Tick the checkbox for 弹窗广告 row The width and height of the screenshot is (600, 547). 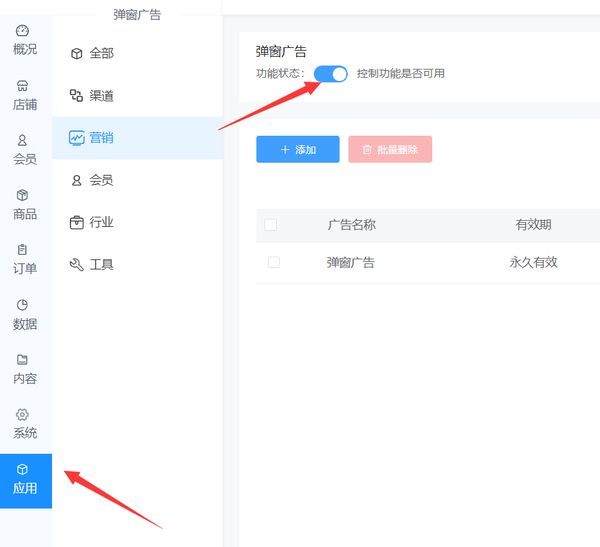[x=274, y=263]
